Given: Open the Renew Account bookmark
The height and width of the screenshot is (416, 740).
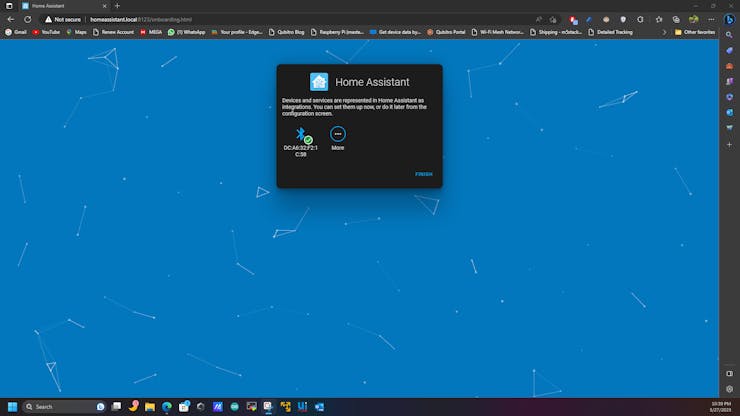Looking at the screenshot, I should coord(113,32).
